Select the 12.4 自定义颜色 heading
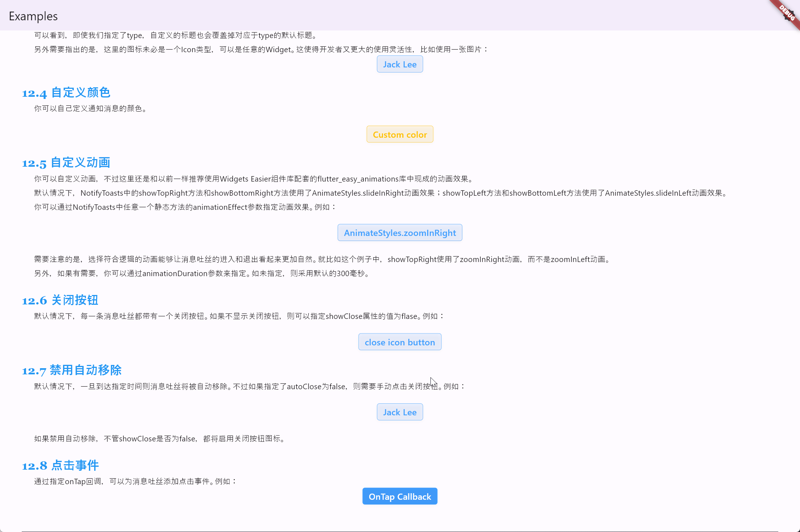800x532 pixels. tap(66, 93)
